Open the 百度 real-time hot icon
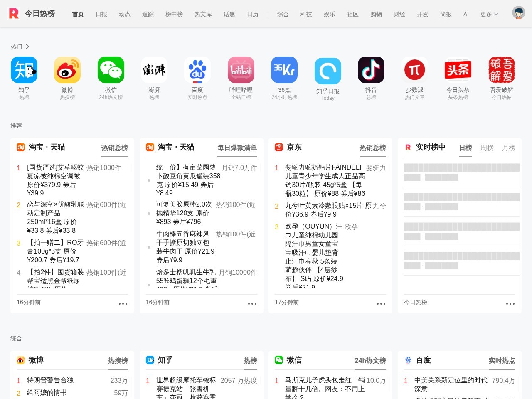 pyautogui.click(x=197, y=70)
